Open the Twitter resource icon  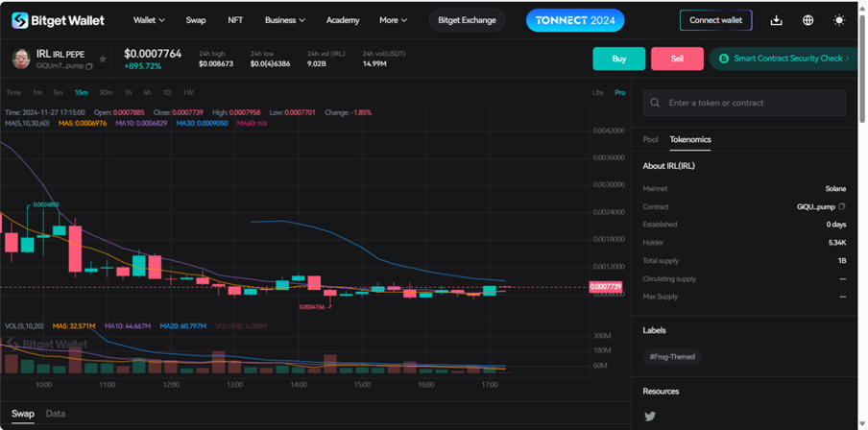point(650,417)
